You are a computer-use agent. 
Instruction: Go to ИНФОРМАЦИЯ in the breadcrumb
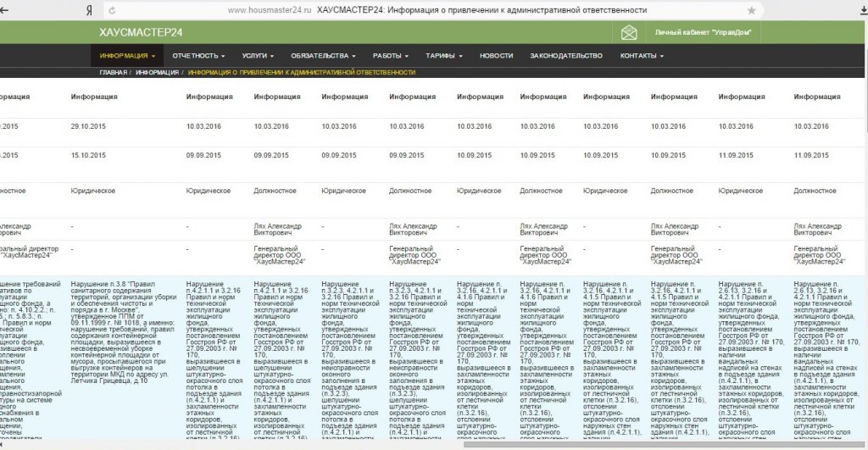pos(157,73)
